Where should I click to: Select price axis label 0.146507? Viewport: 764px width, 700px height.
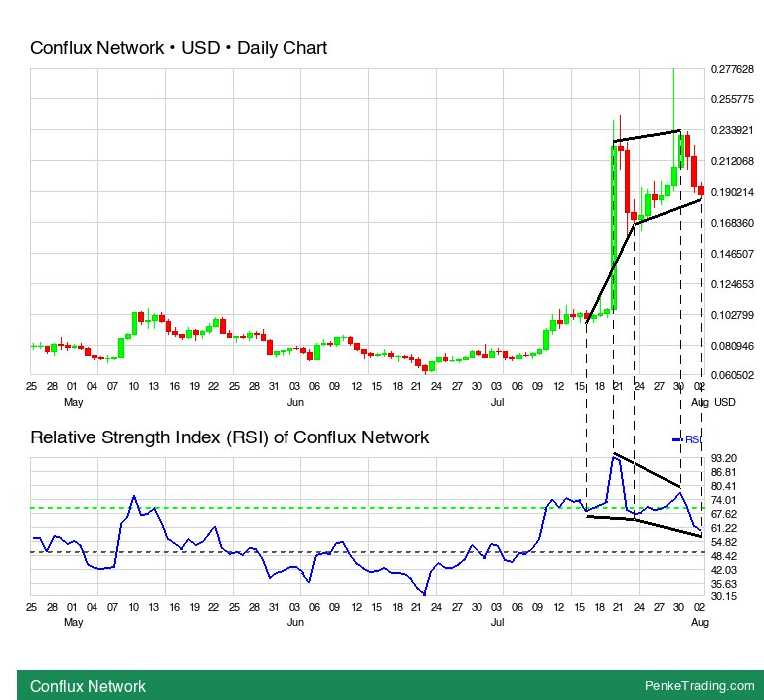point(732,254)
